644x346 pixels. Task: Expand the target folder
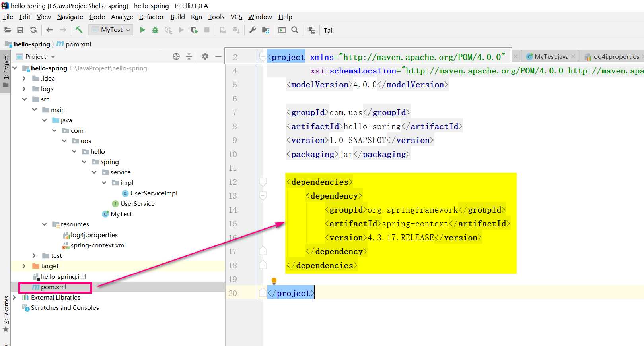(x=24, y=266)
